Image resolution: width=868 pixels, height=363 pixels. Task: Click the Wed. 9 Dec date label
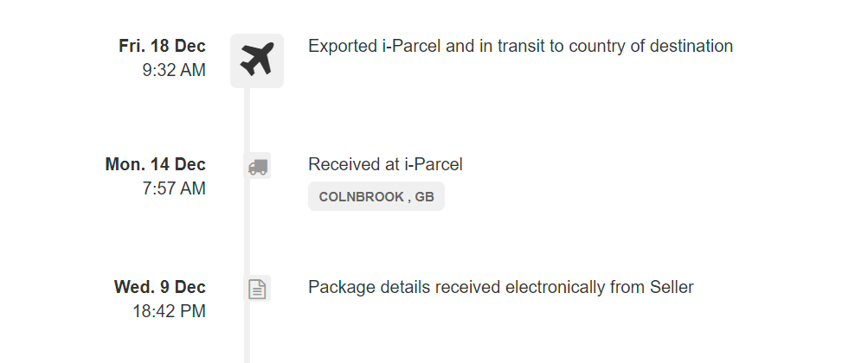pos(160,287)
